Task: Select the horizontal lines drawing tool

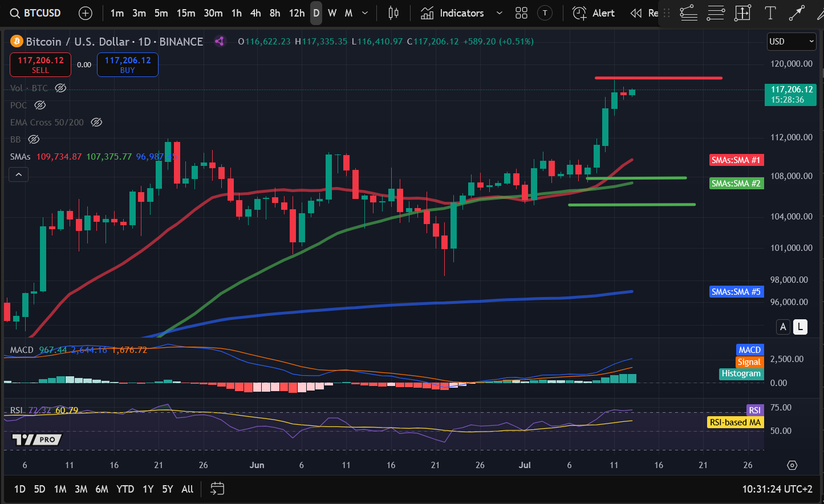Action: point(716,13)
